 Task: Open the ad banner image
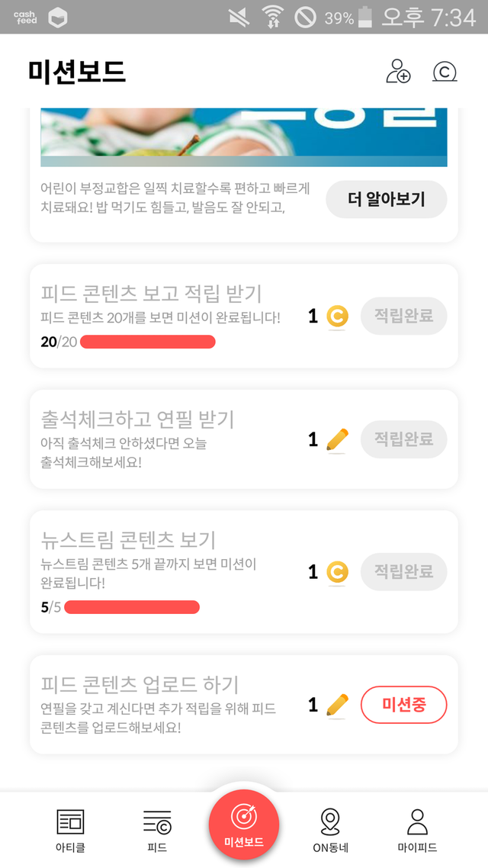tap(244, 137)
